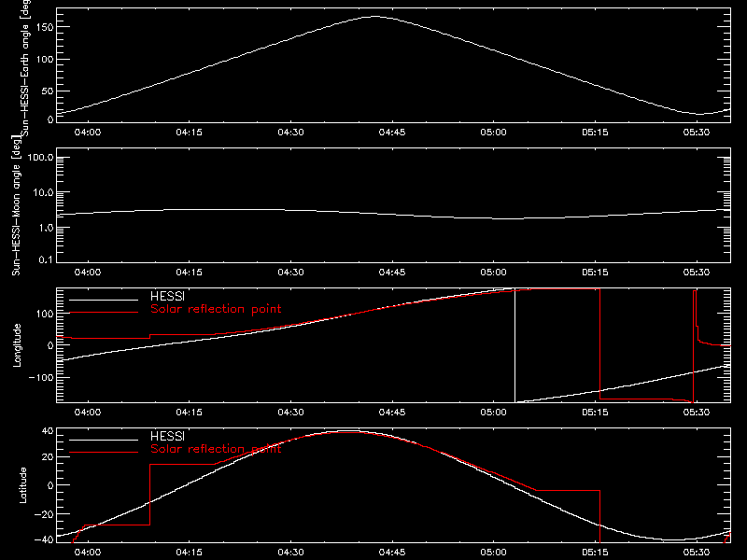Click the Latitude axis title

(x=22, y=485)
